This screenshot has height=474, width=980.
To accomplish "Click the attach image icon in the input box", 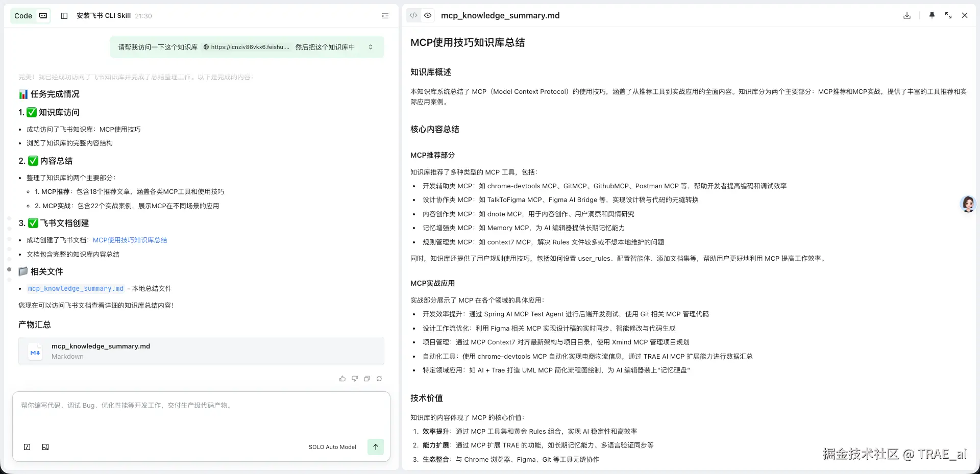I will tap(45, 447).
